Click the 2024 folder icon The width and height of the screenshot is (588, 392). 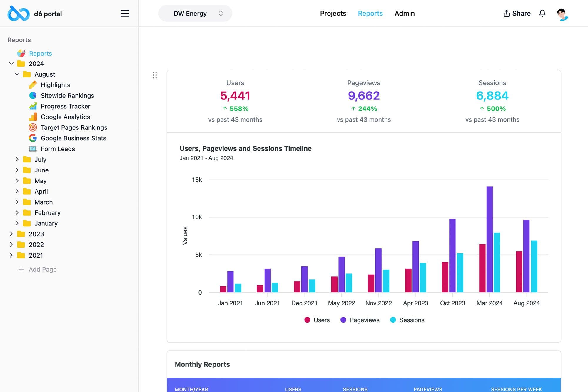pos(21,64)
